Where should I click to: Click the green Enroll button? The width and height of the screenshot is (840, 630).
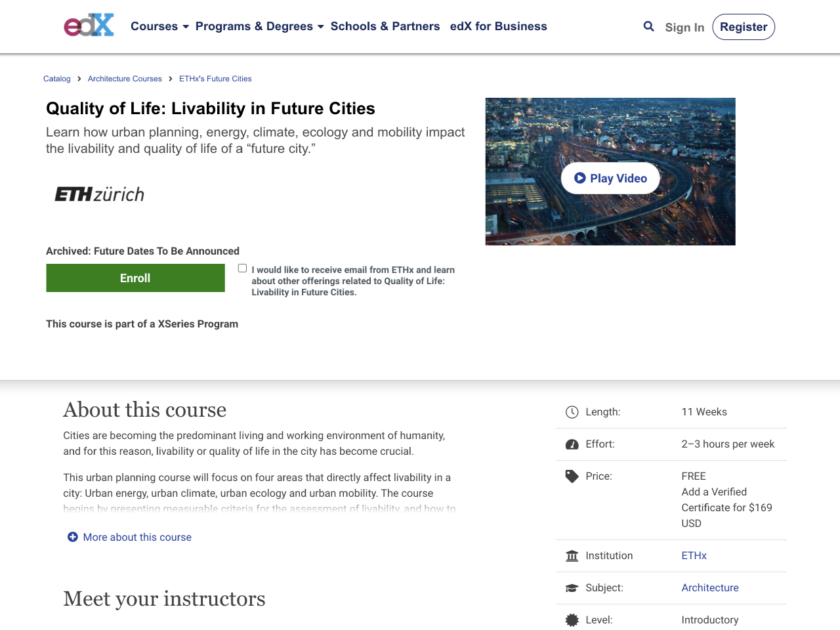coord(135,278)
